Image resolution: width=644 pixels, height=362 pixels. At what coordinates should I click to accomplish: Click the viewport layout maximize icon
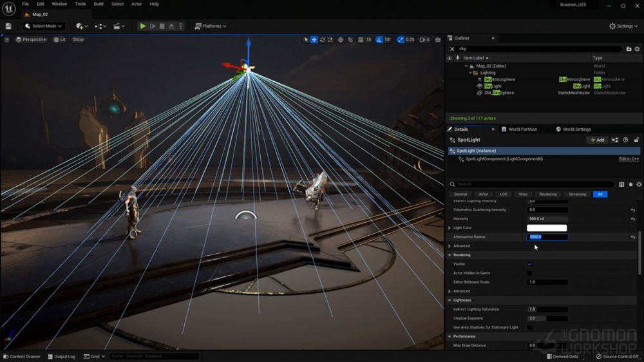[x=438, y=39]
